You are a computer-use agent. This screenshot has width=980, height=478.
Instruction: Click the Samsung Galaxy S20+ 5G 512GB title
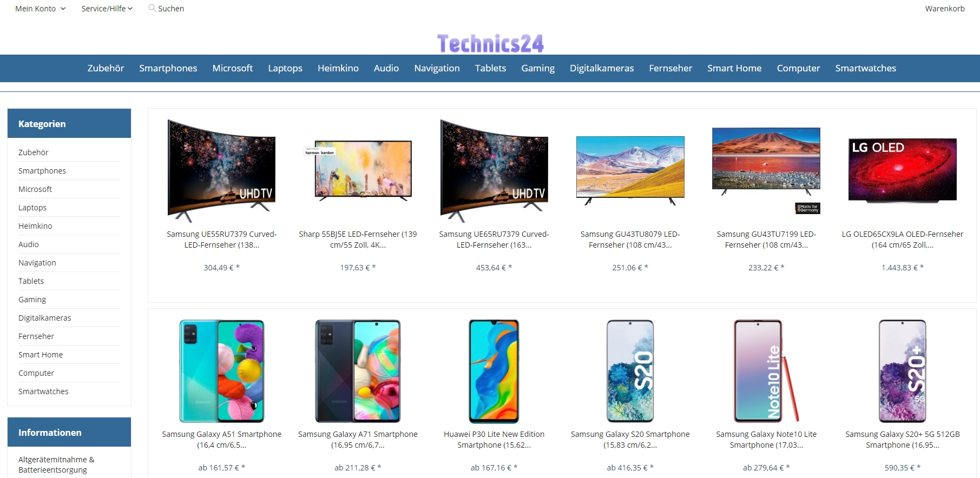point(903,440)
